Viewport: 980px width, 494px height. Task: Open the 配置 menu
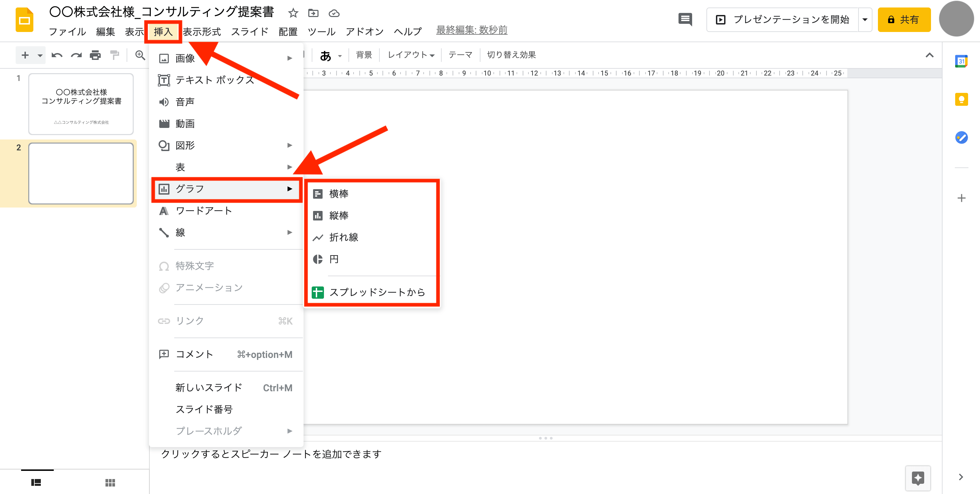click(288, 32)
